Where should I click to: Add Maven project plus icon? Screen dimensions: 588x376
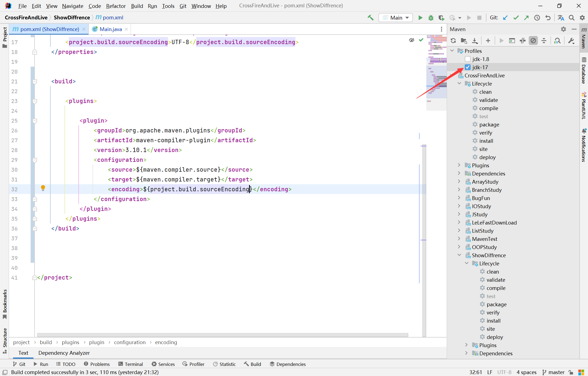[x=488, y=41]
